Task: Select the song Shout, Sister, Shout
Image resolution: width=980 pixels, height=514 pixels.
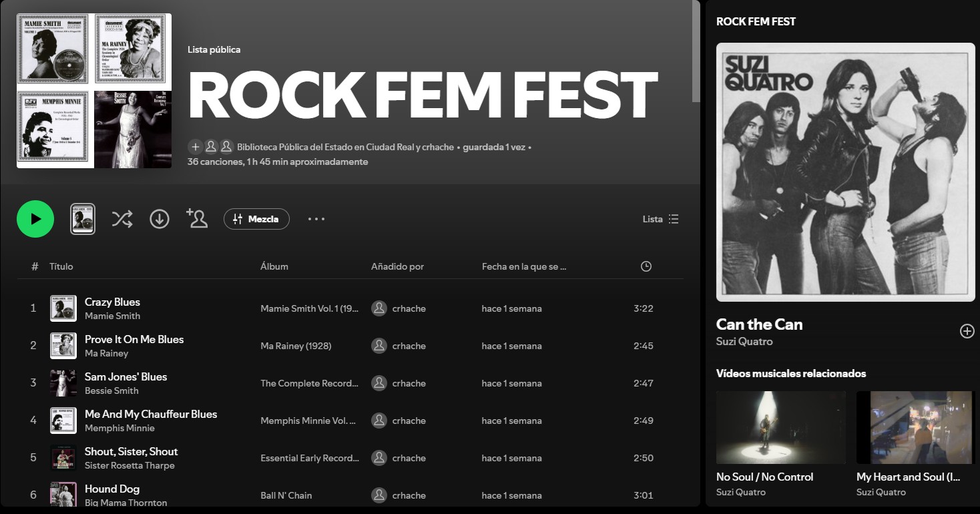Action: 132,451
